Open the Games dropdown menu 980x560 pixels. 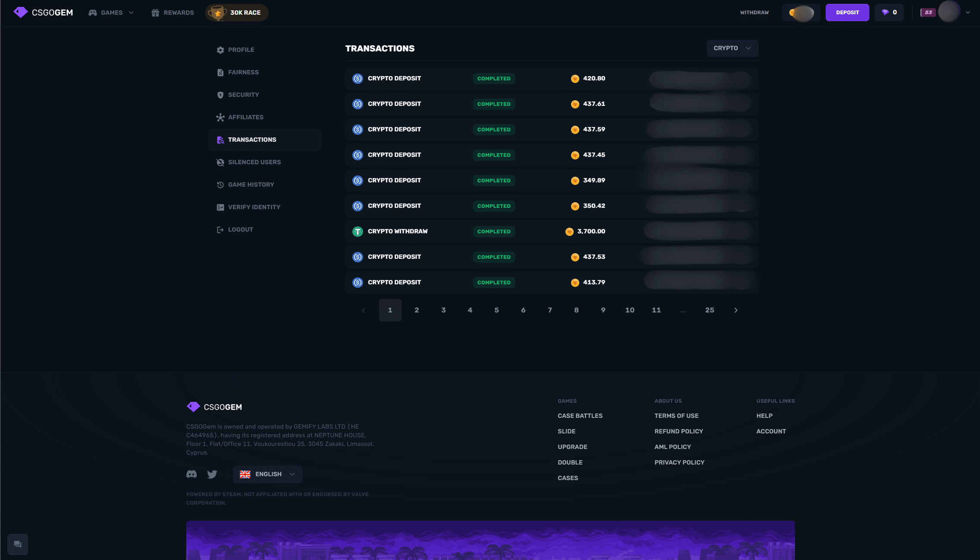[x=111, y=13]
